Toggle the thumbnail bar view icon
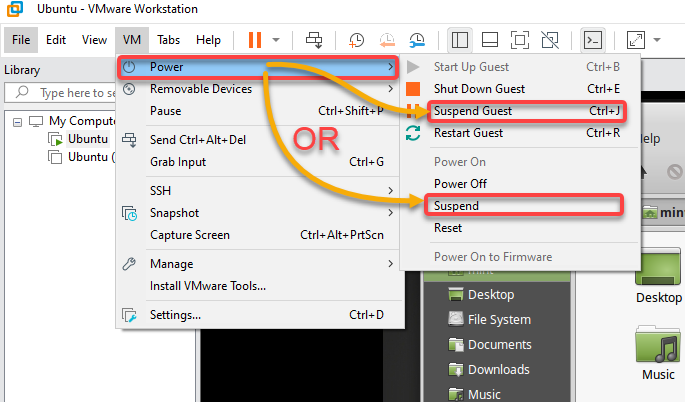685x402 pixels. 490,40
